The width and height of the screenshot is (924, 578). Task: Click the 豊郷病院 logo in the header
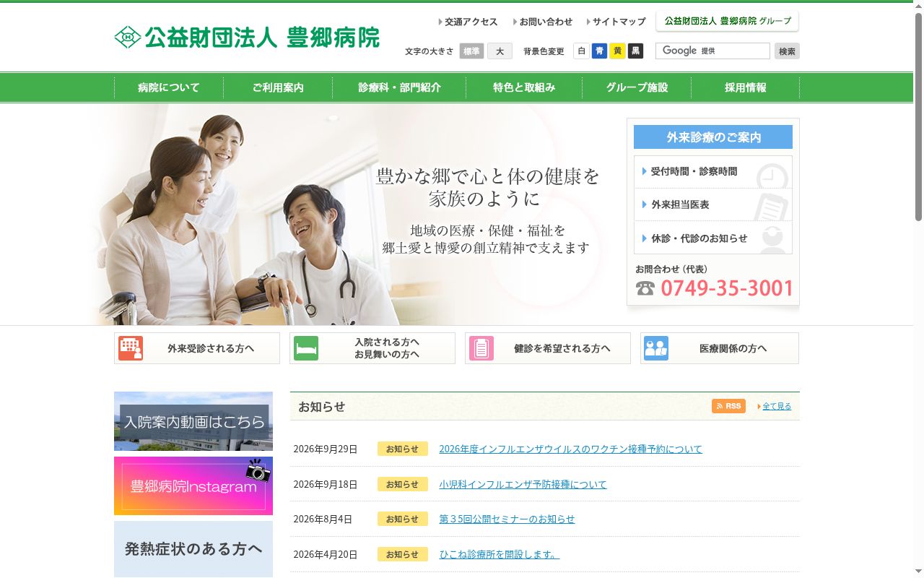click(x=247, y=37)
